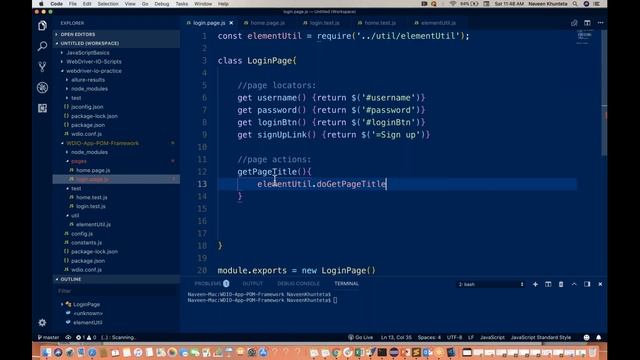The height and width of the screenshot is (360, 640).
Task: Click the outline Filter input field
Action: point(116,291)
